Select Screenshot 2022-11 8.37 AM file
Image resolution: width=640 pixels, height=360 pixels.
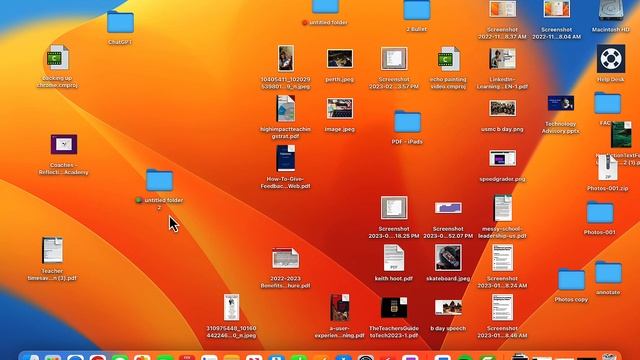tap(502, 9)
